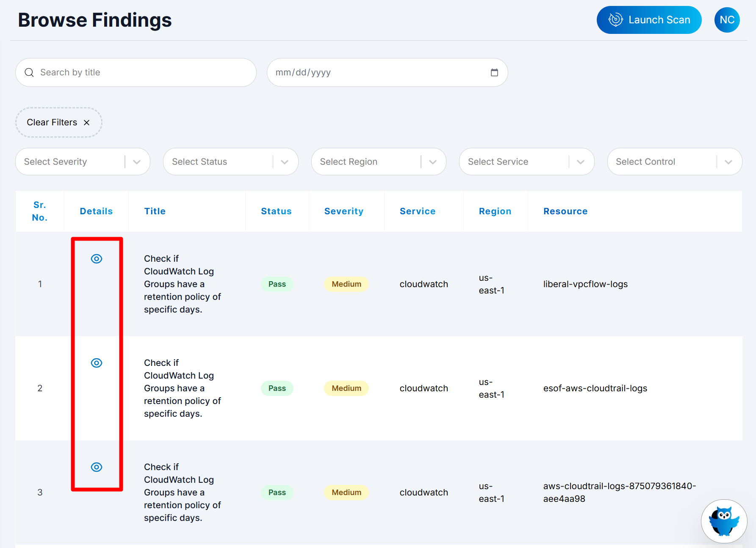
Task: Click the search magnifier icon
Action: (29, 72)
